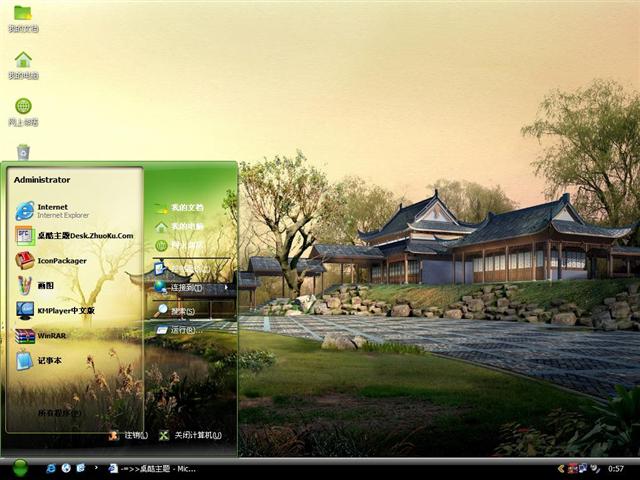Open the Recycle Bin desktop icon
This screenshot has width=640, height=480.
[x=23, y=152]
